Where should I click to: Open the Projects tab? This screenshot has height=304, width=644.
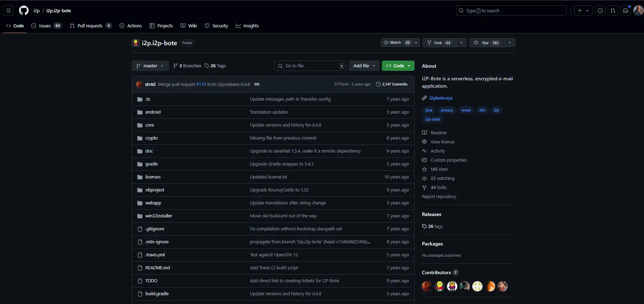pyautogui.click(x=161, y=26)
